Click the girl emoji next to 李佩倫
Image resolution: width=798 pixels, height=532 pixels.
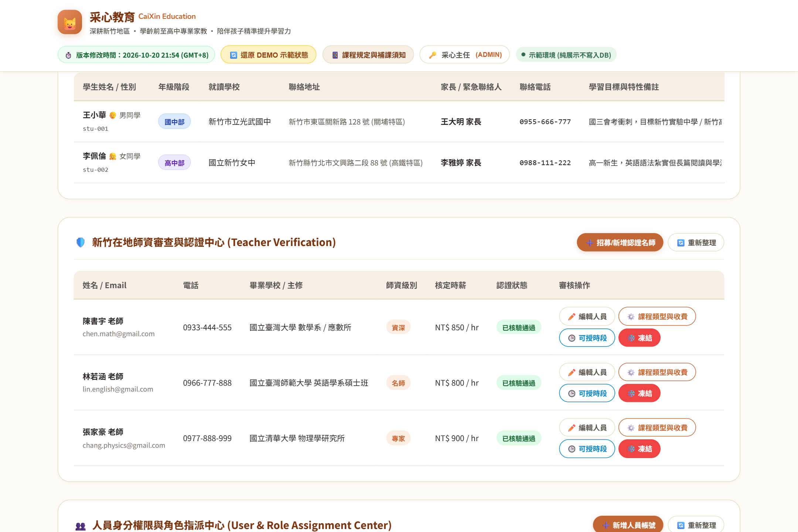tap(113, 156)
